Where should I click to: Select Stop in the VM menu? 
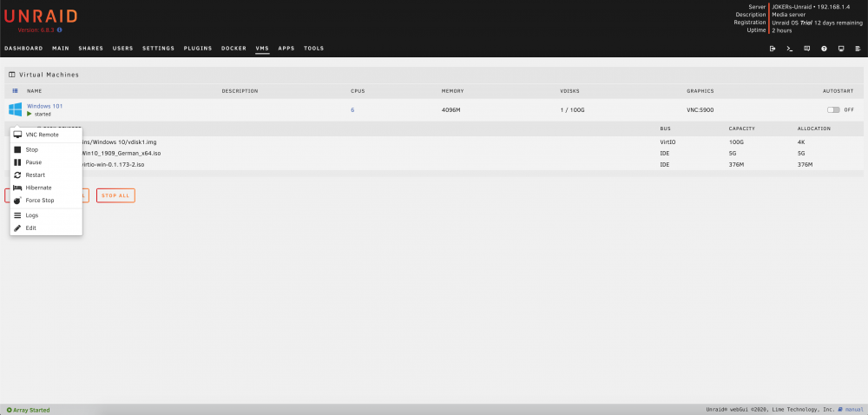click(x=46, y=150)
